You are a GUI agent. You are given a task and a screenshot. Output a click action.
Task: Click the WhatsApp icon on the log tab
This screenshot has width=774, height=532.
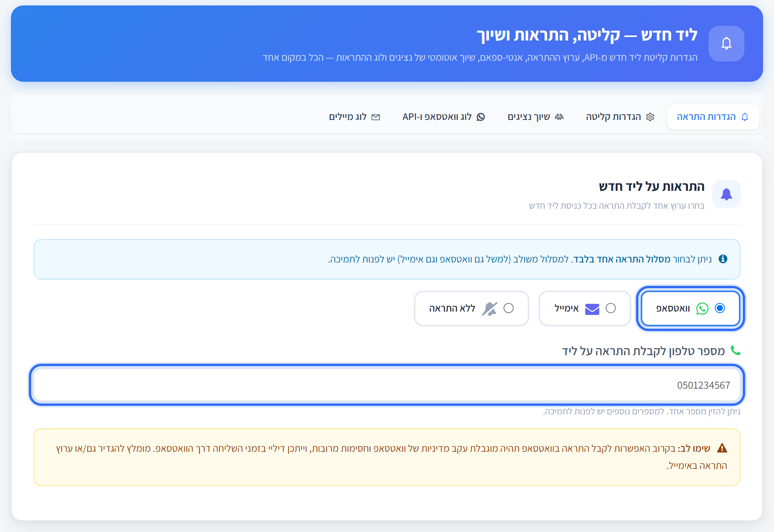pos(481,117)
